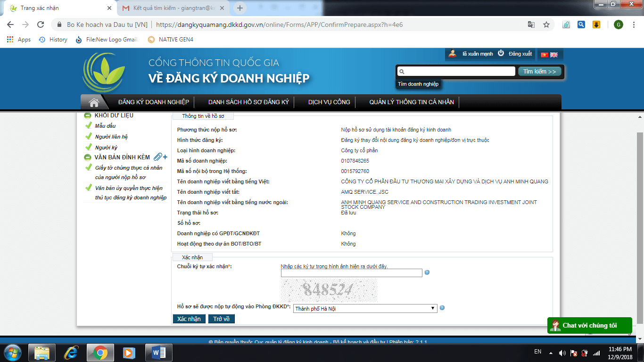Screen dimensions: 644x362
Task: Click the captcha confirmation text input
Action: pyautogui.click(x=351, y=273)
